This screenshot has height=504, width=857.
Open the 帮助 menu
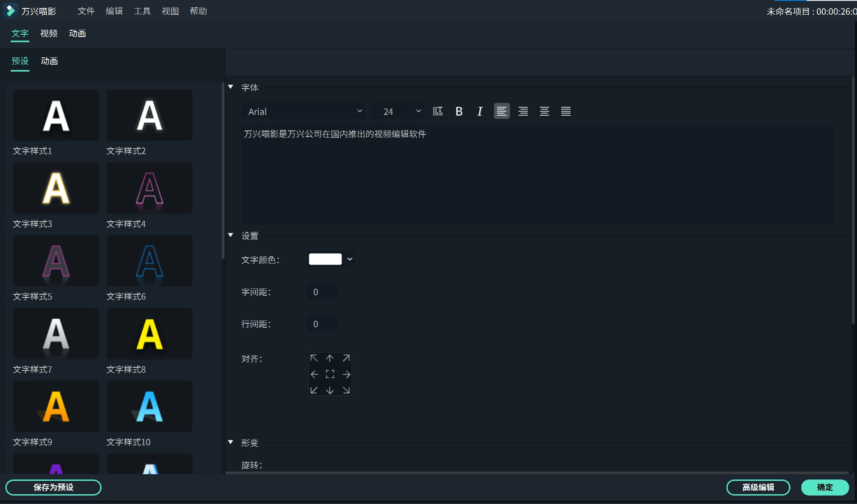coord(198,11)
